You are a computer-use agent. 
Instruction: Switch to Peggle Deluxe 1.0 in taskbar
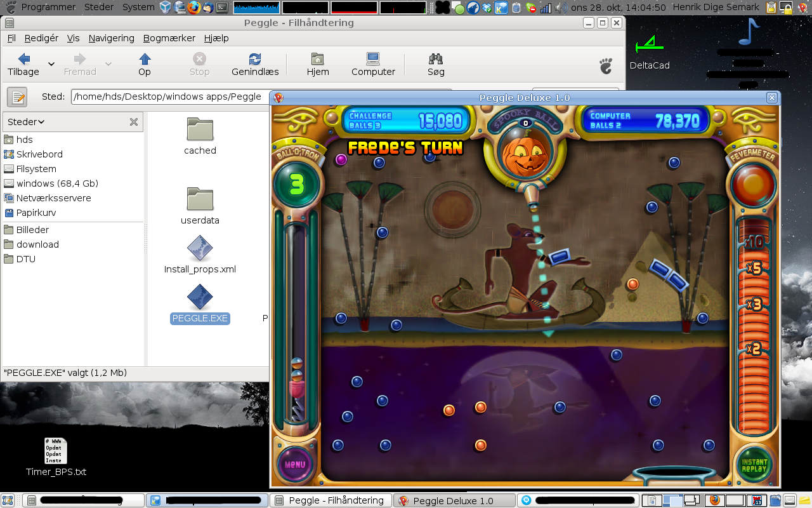pos(454,500)
